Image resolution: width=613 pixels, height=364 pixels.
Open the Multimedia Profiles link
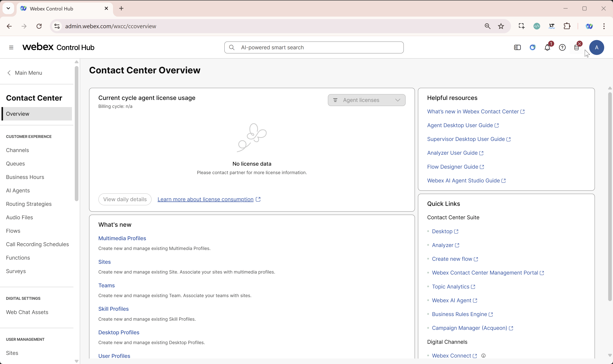coord(122,238)
